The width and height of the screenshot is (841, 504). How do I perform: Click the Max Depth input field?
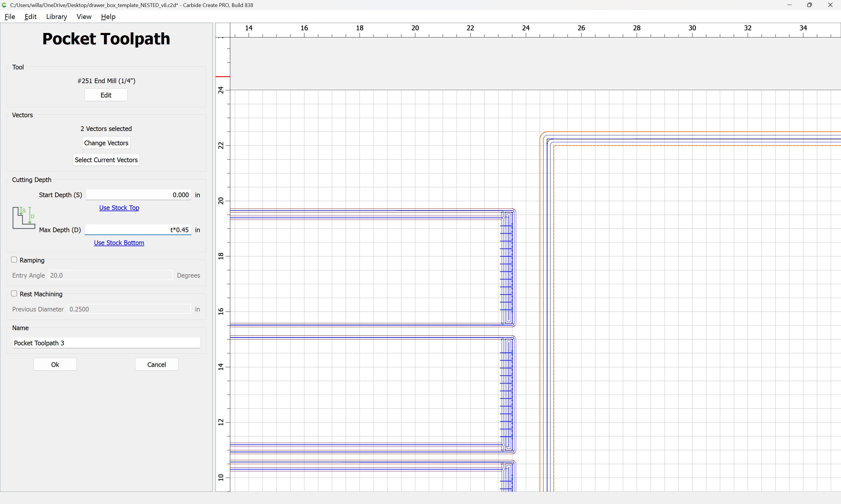coord(138,230)
